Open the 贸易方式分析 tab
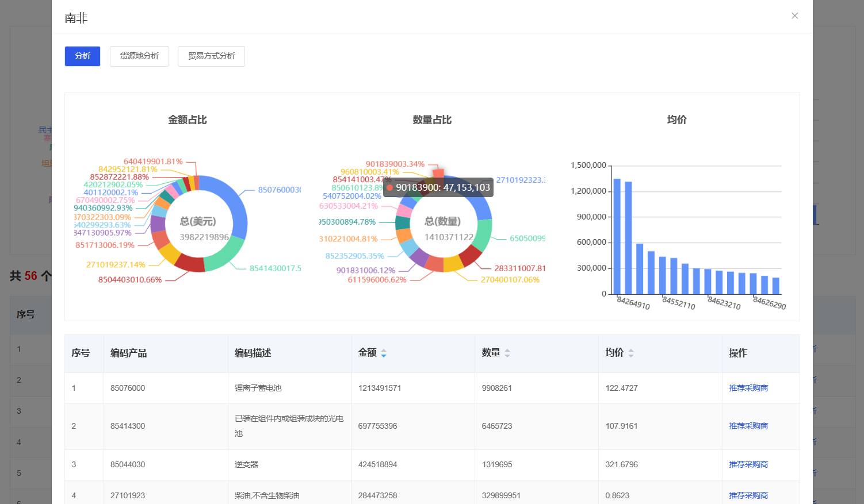The image size is (864, 504). 211,56
